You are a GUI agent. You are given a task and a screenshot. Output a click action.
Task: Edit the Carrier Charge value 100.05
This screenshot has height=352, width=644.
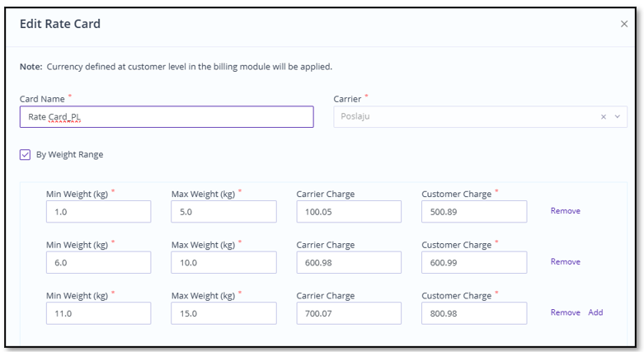(349, 212)
